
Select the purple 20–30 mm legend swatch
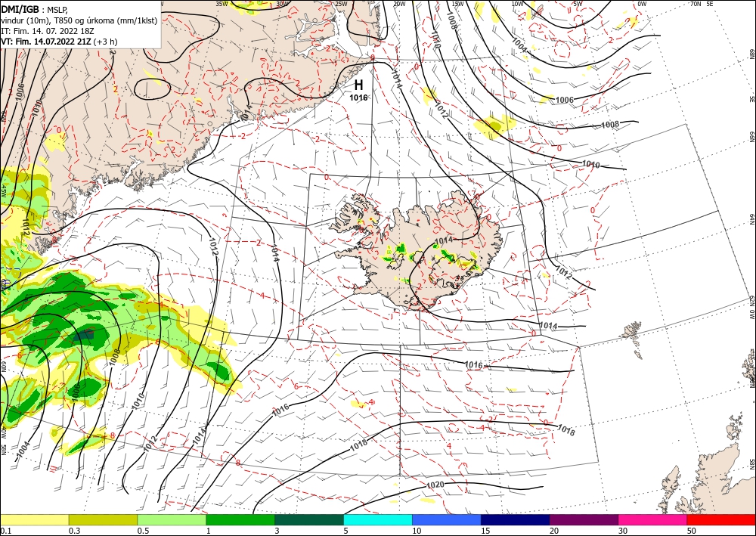[x=584, y=519]
